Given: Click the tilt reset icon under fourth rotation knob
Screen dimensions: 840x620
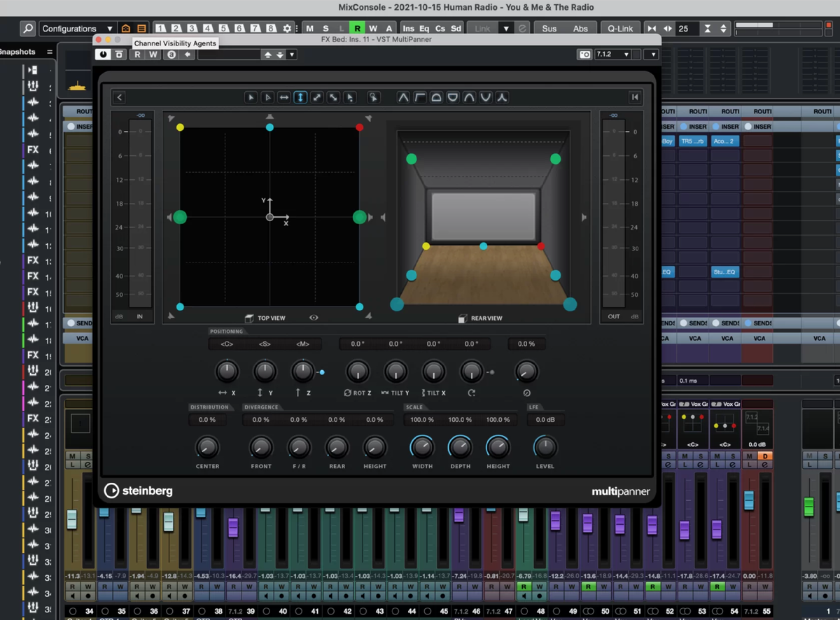Looking at the screenshot, I should [x=471, y=393].
